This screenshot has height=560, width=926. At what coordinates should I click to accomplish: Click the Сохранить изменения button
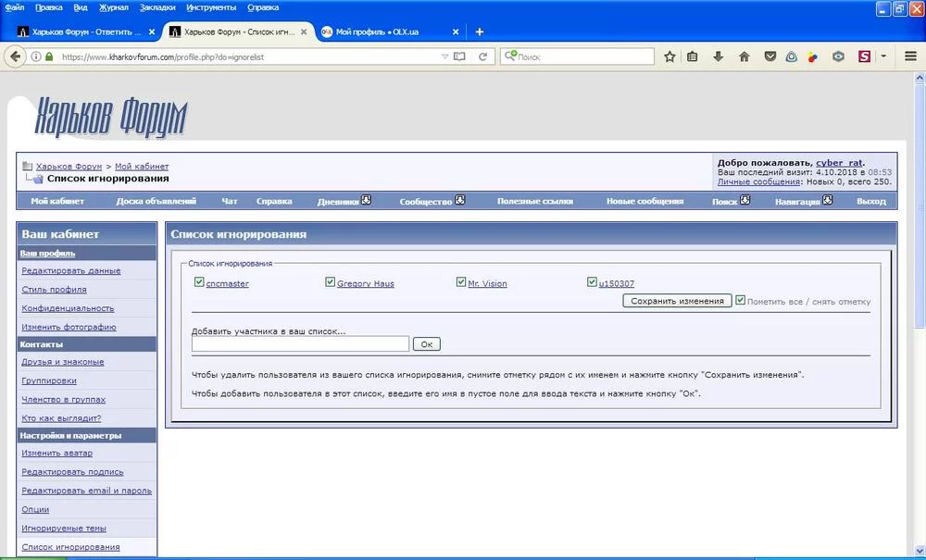tap(677, 301)
